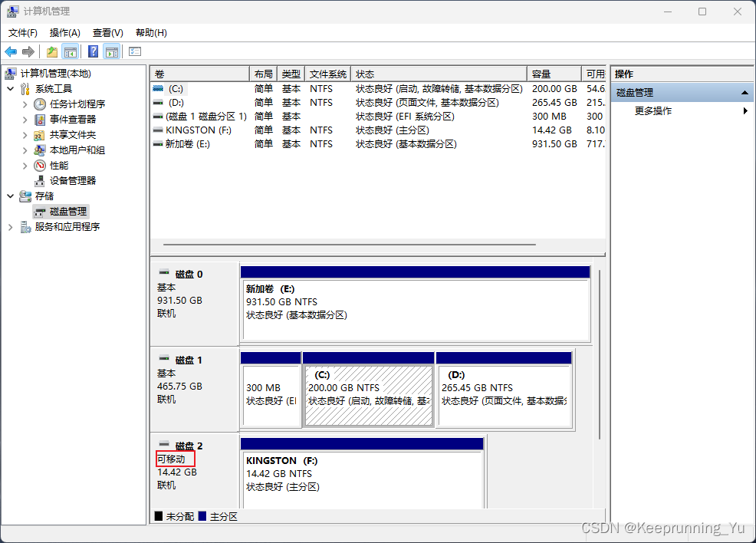The width and height of the screenshot is (756, 543).
Task: Collapse the 系统工具 tree node
Action: click(x=11, y=89)
